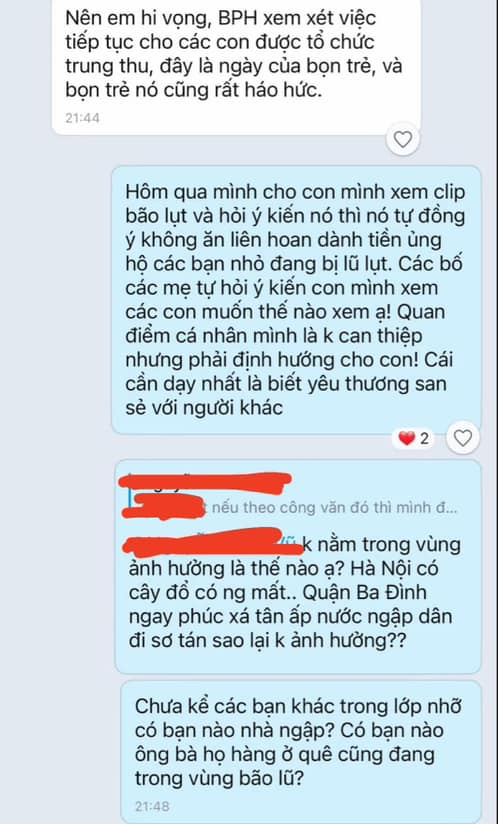Open the red heart reaction count "2"
This screenshot has width=498, height=824.
414,438
